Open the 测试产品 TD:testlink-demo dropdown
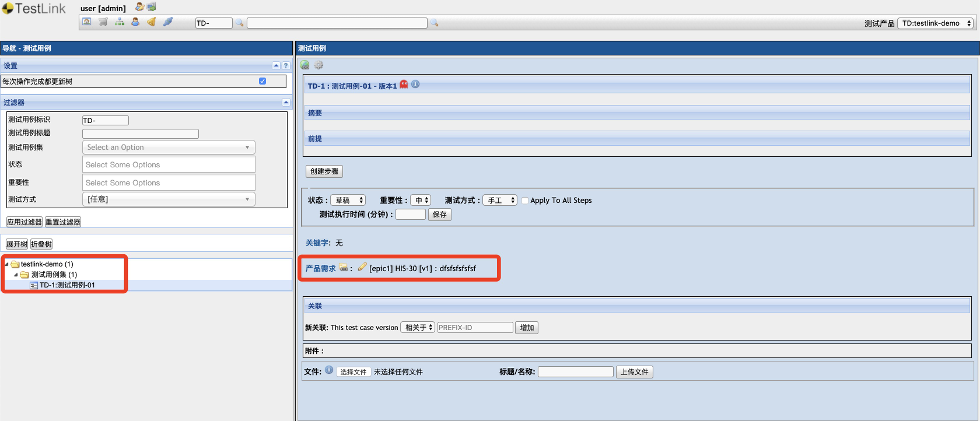Screen dimensions: 980x421 (936, 23)
